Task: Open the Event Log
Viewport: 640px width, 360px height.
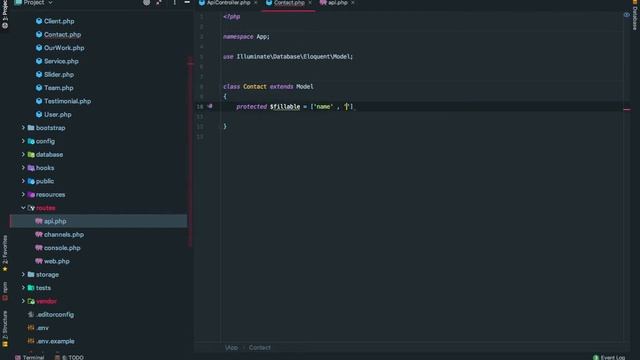Action: click(609, 357)
